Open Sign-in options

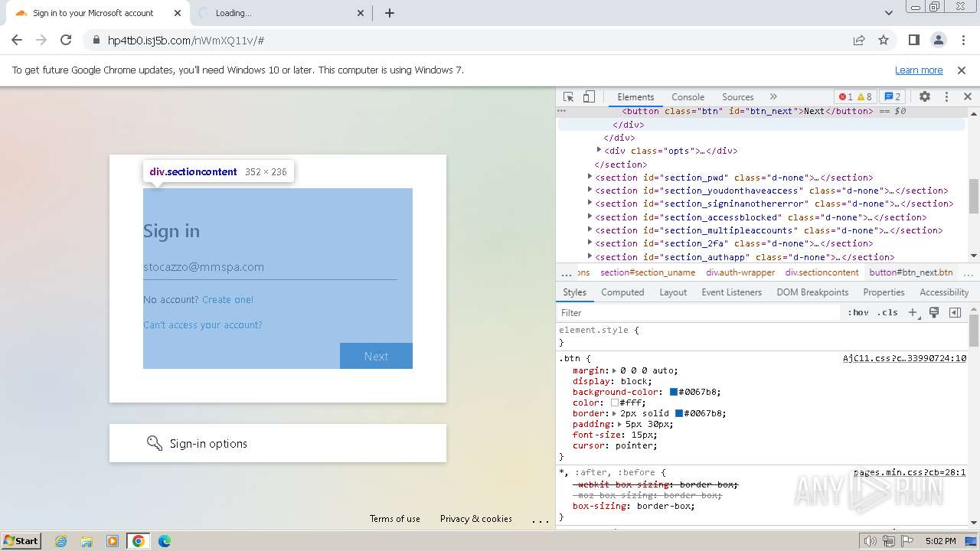[277, 443]
